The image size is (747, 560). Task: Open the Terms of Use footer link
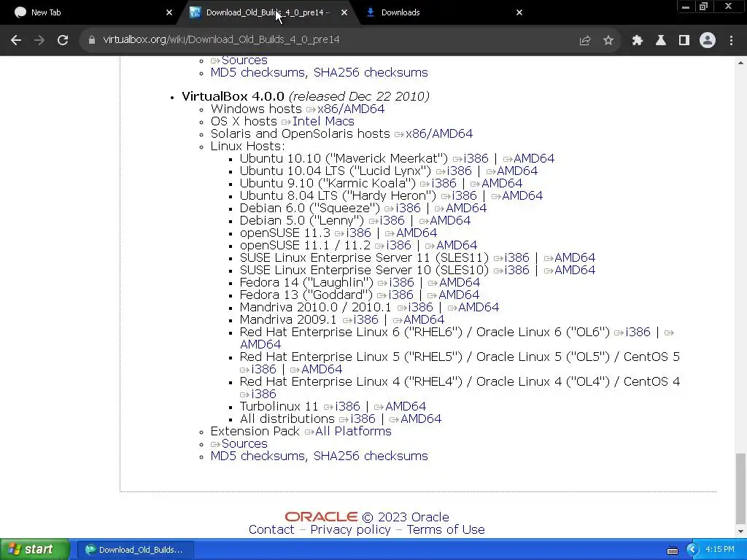[446, 529]
